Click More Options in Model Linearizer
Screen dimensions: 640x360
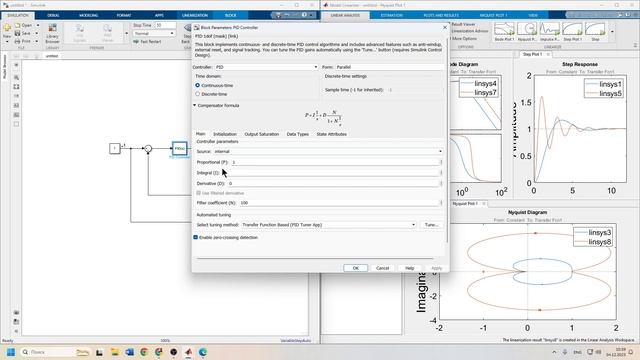tap(464, 38)
